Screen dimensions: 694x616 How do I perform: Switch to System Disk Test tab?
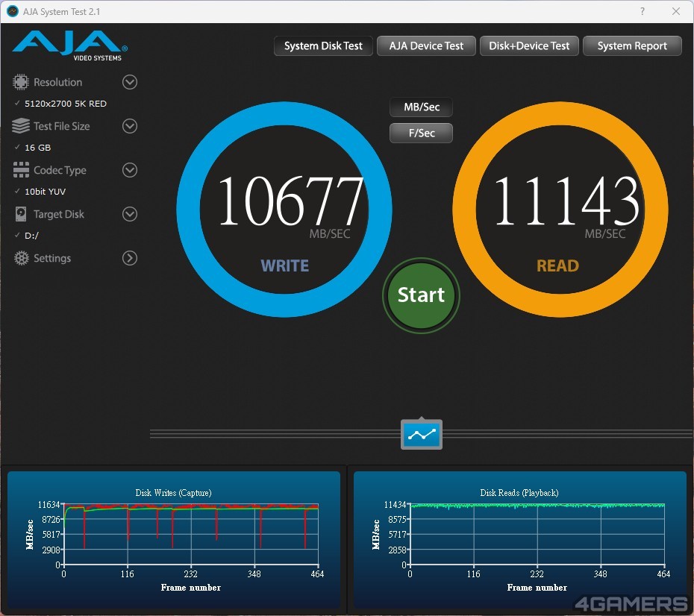coord(323,46)
